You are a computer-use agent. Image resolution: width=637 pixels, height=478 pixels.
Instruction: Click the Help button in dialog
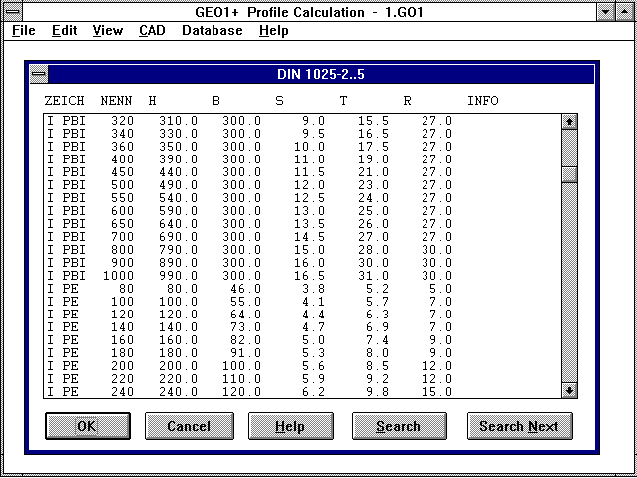290,426
